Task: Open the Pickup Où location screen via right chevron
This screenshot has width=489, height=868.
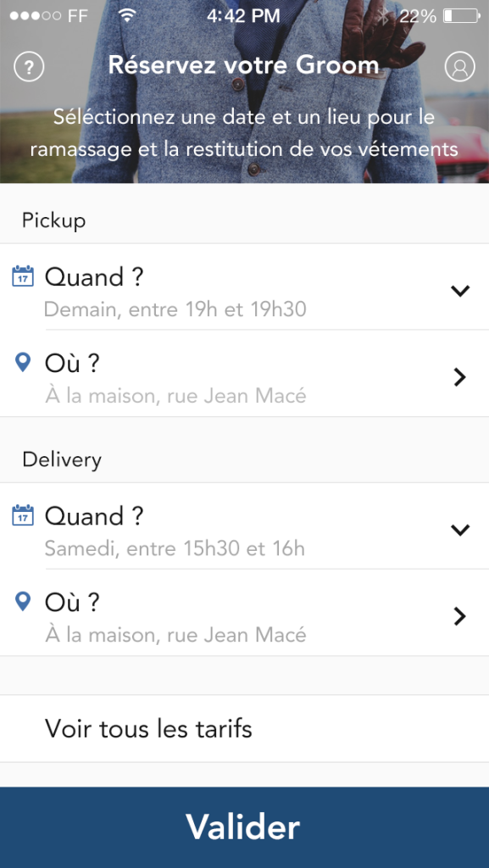Action: pyautogui.click(x=460, y=375)
